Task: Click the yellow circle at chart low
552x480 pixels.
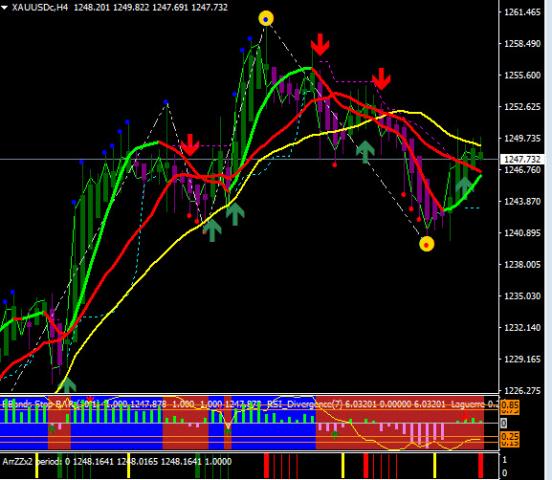Action: click(x=427, y=244)
